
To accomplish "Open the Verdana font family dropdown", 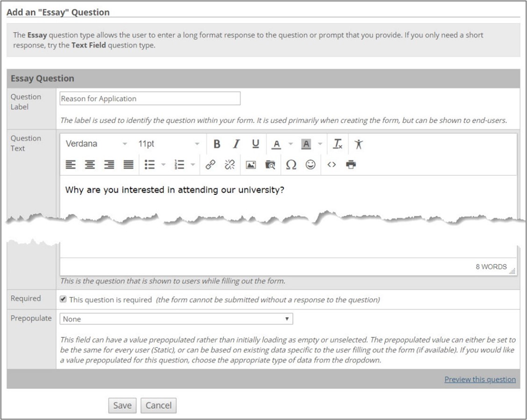I will (96, 144).
